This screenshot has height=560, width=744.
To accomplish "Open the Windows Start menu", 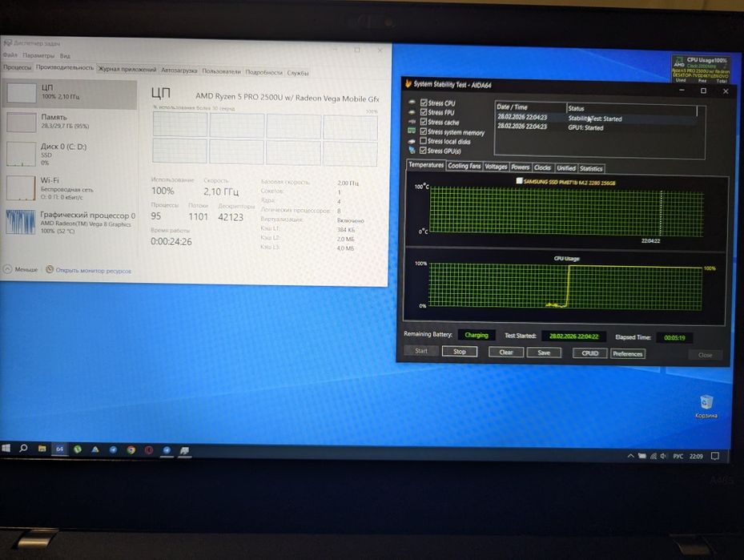I will 6,448.
